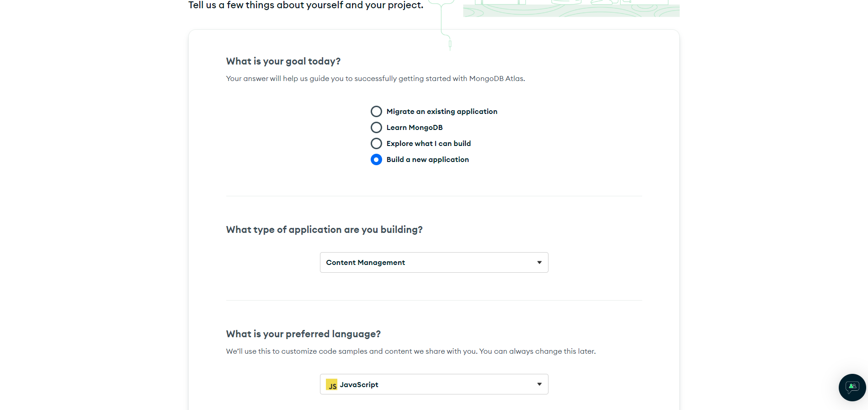Image resolution: width=868 pixels, height=410 pixels.
Task: Open the JavaScript preferred language dropdown
Action: tap(430, 385)
